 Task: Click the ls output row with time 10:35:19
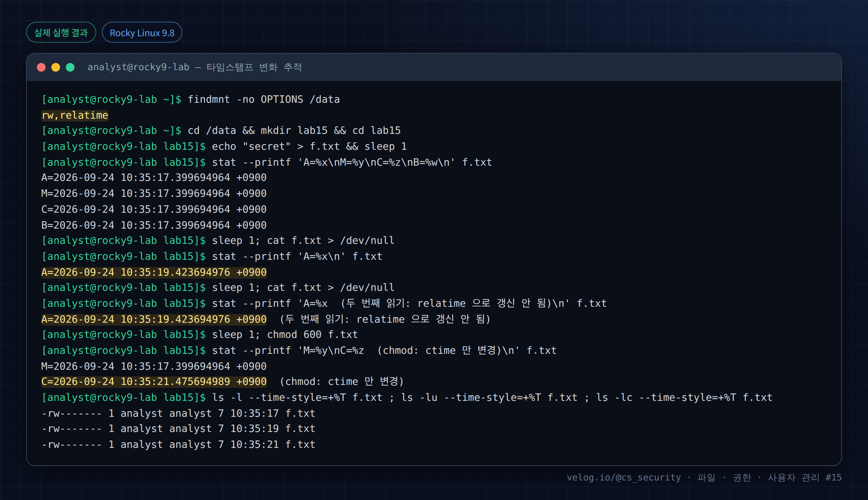tap(178, 428)
